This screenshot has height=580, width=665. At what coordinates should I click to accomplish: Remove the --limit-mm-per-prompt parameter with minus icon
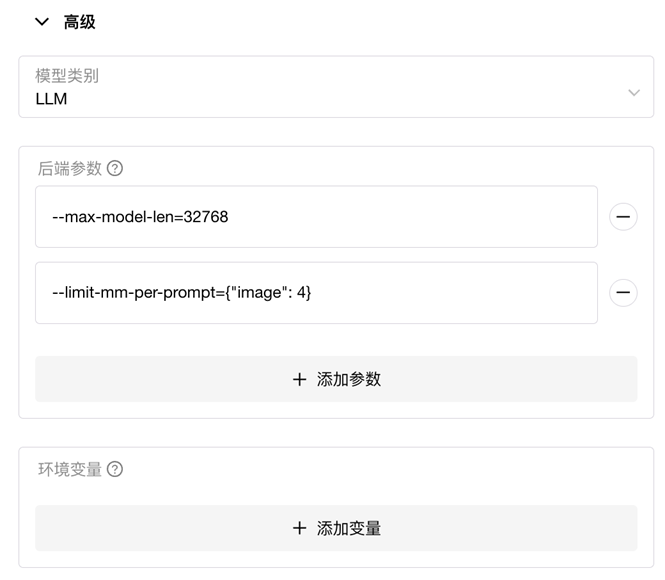[623, 293]
